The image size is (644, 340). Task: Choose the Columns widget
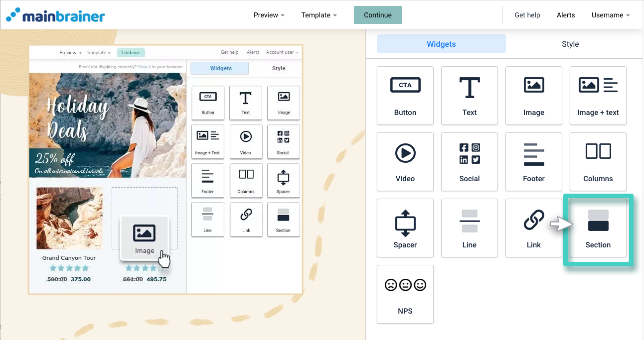tap(598, 162)
